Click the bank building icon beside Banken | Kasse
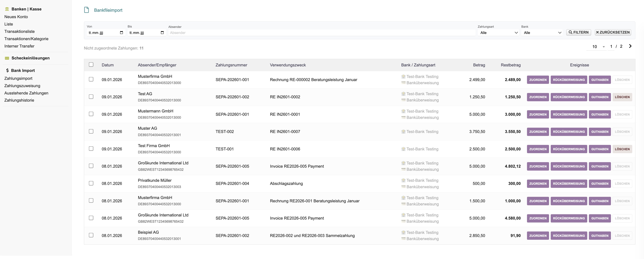This screenshot has width=644, height=259. point(7,9)
